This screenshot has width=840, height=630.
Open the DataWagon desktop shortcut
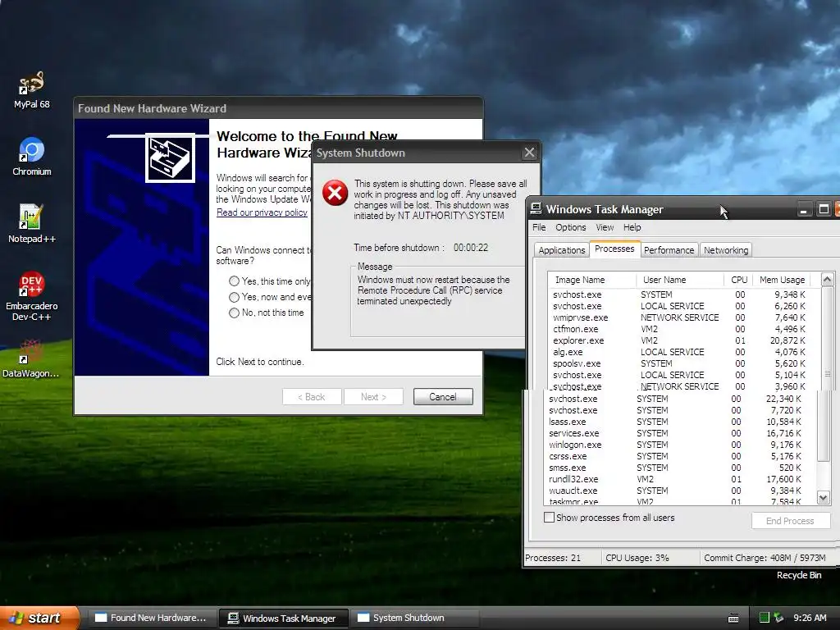pos(31,358)
